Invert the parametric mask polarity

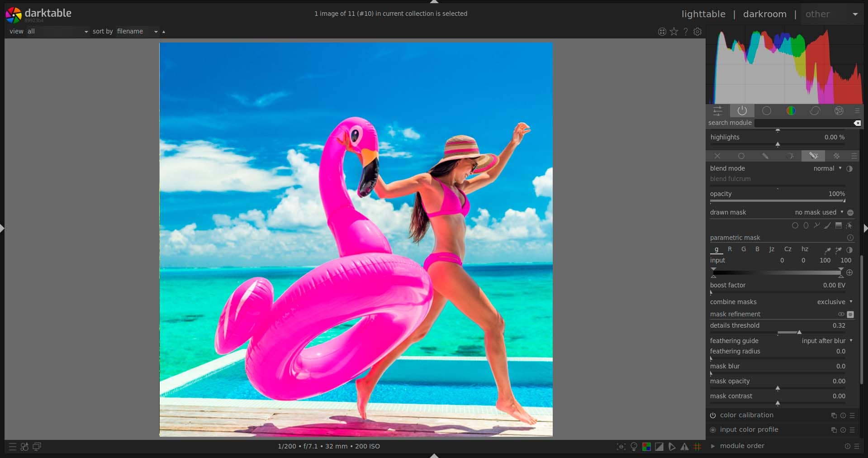tap(849, 250)
